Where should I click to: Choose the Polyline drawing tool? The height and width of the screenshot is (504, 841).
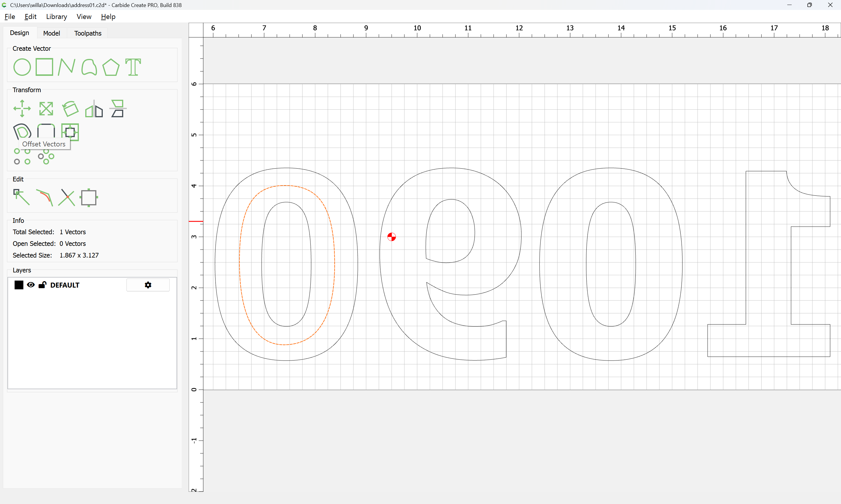coord(66,67)
